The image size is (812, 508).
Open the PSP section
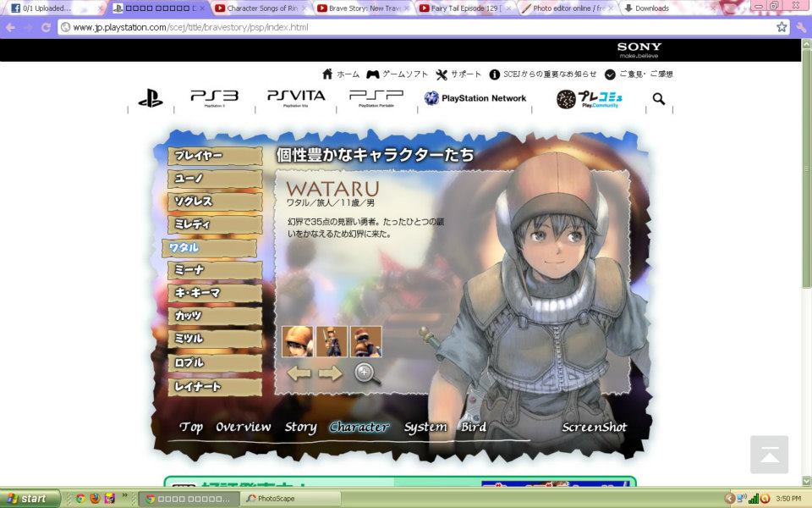click(376, 97)
